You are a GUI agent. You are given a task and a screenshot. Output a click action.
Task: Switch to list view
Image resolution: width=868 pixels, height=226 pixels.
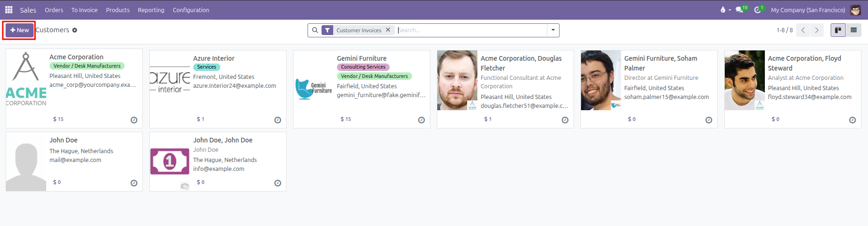tap(854, 30)
